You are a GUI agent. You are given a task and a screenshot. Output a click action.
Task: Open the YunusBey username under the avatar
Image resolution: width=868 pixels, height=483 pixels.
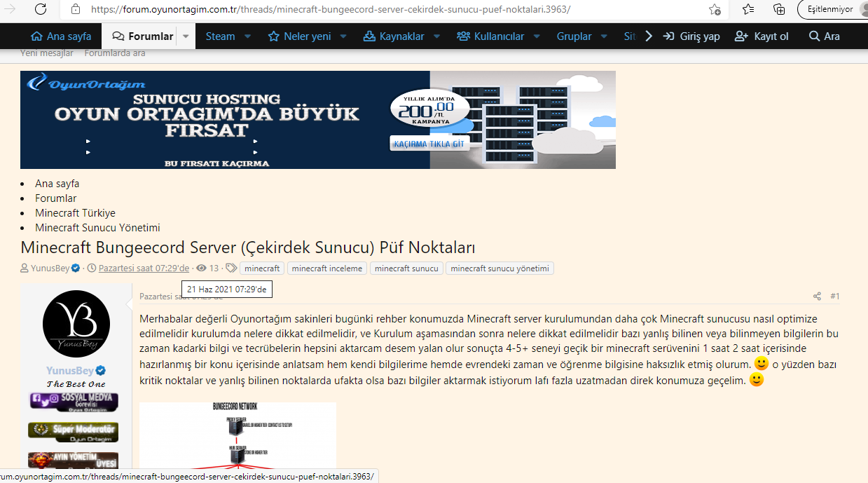[x=71, y=370]
